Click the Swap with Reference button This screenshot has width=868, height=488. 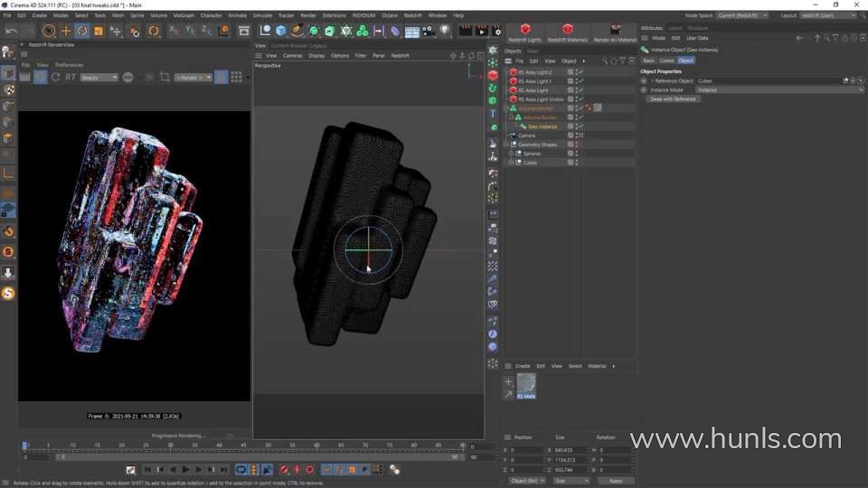[x=674, y=99]
